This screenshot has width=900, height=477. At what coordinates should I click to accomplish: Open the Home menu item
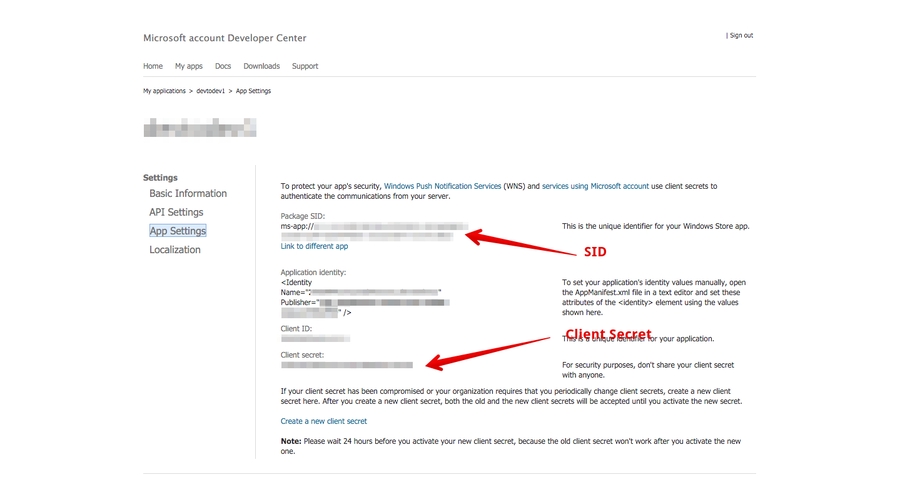point(153,66)
